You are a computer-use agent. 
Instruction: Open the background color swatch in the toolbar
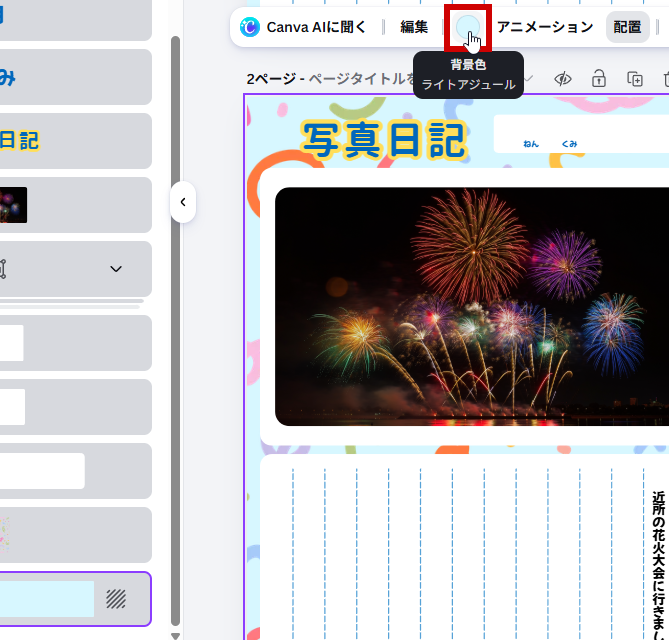tap(468, 27)
